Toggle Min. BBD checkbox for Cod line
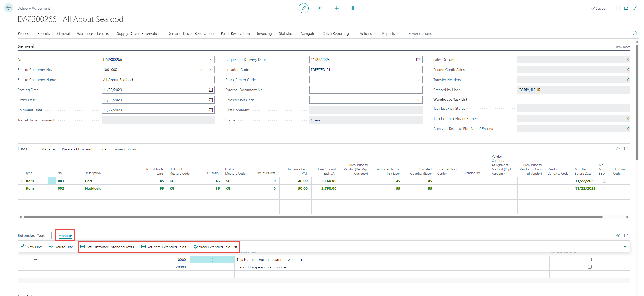The width and height of the screenshot is (644, 296). point(604,181)
